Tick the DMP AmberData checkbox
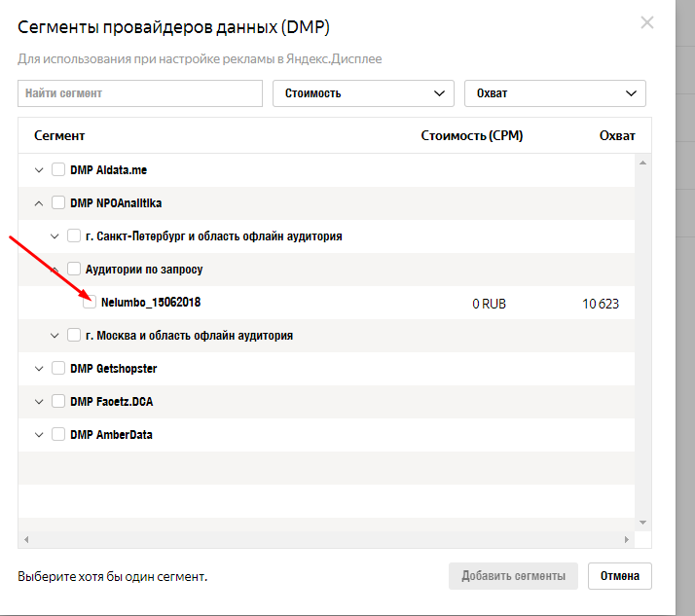 (x=58, y=434)
